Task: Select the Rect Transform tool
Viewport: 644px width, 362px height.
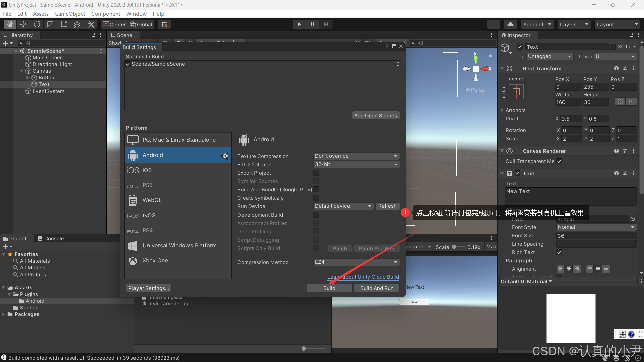Action: (x=64, y=24)
